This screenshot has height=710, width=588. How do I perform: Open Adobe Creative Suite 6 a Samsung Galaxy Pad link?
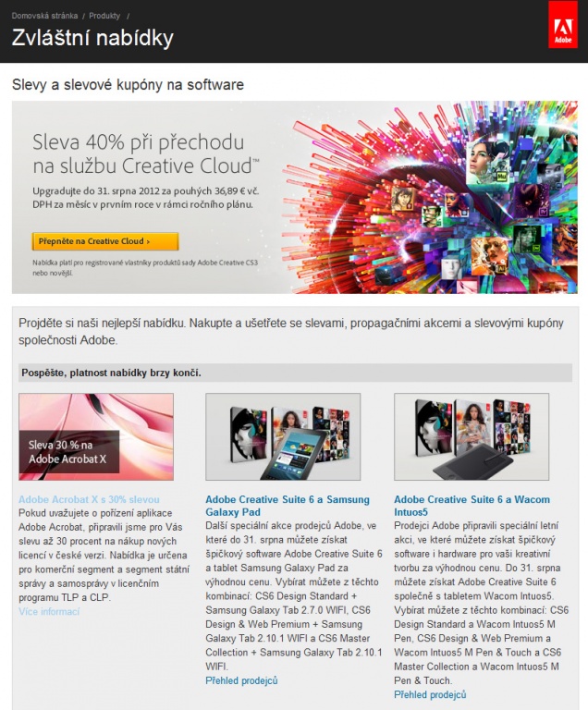coord(288,506)
